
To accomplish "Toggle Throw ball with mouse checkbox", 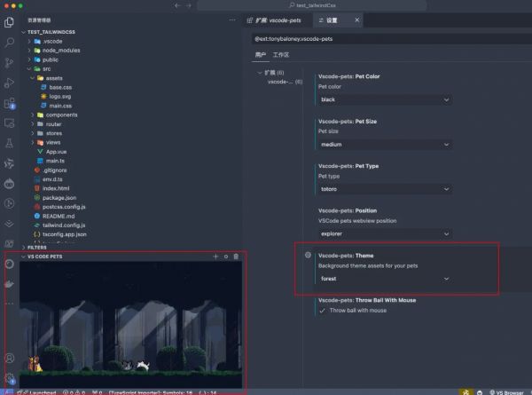I will pyautogui.click(x=322, y=311).
